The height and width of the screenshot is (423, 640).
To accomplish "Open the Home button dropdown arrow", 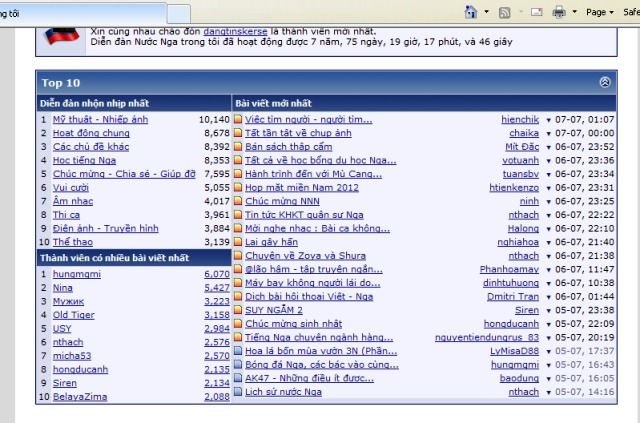I will click(487, 11).
